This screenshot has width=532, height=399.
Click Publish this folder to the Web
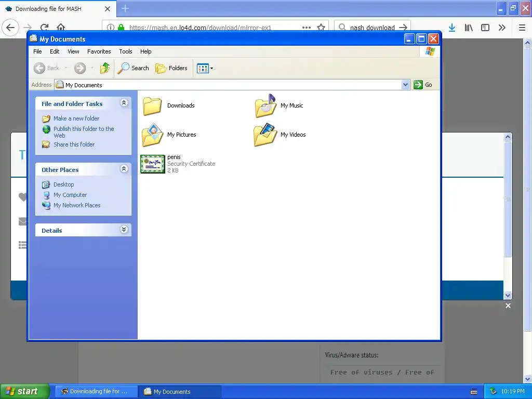pyautogui.click(x=84, y=132)
